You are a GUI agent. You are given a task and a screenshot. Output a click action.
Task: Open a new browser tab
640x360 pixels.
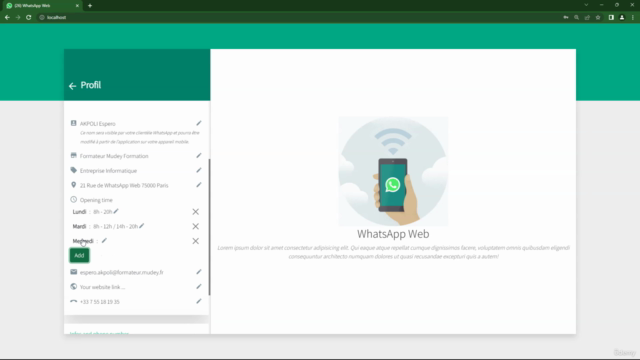tap(90, 6)
